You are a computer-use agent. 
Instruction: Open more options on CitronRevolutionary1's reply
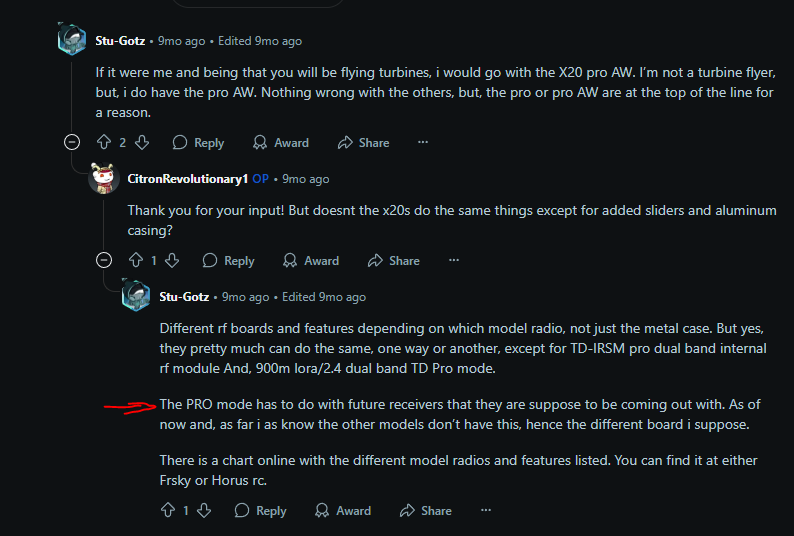[x=453, y=260]
